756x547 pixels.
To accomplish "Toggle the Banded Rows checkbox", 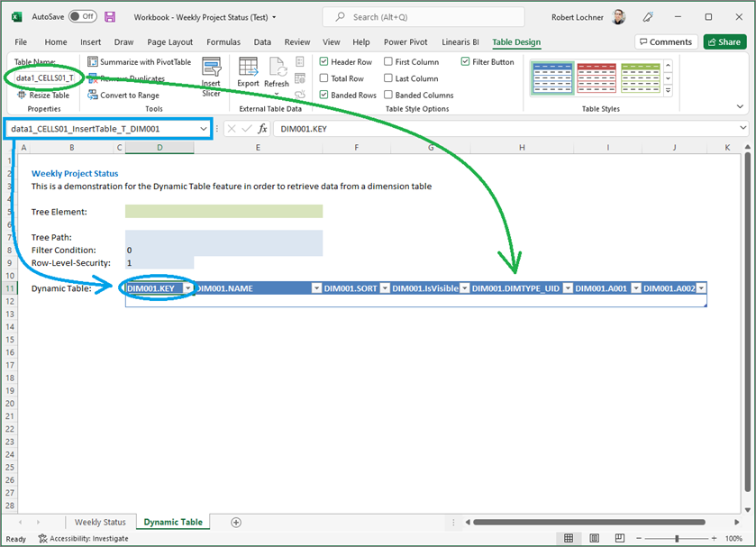I will pyautogui.click(x=324, y=95).
